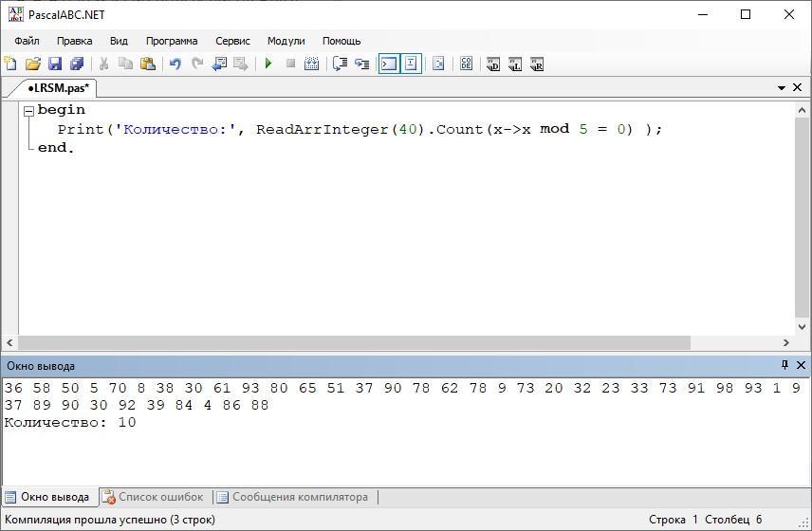
Task: Paste from clipboard toolbar icon
Action: [x=148, y=64]
